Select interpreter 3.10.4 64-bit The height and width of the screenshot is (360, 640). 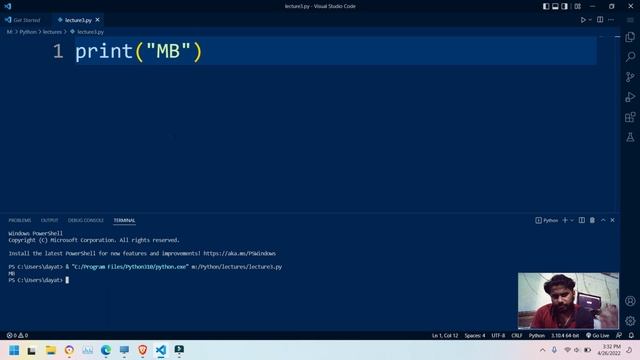(565, 336)
